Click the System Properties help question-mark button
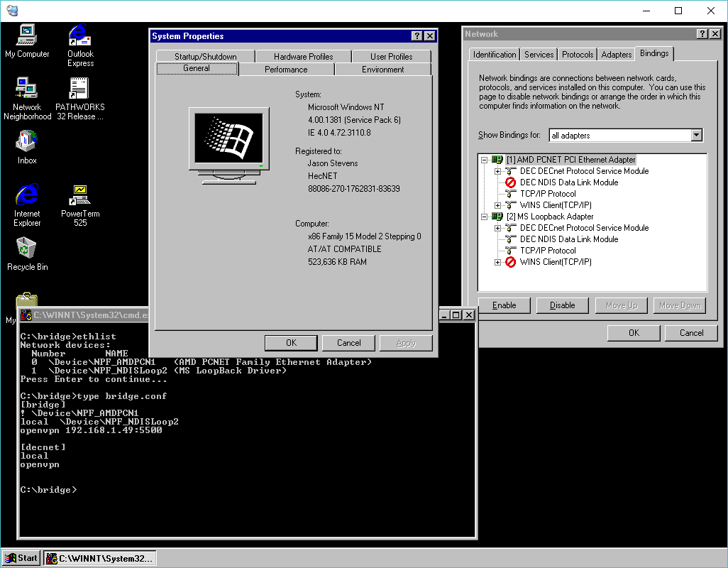 (x=417, y=35)
